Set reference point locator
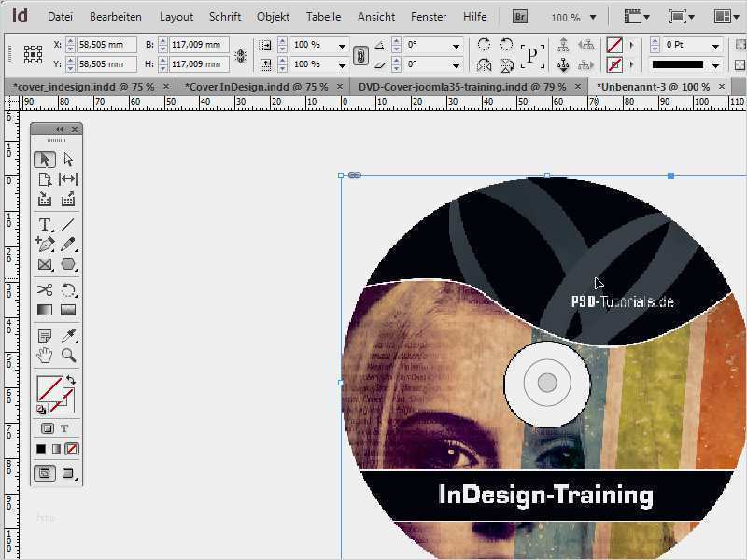This screenshot has height=560, width=747. [33, 55]
